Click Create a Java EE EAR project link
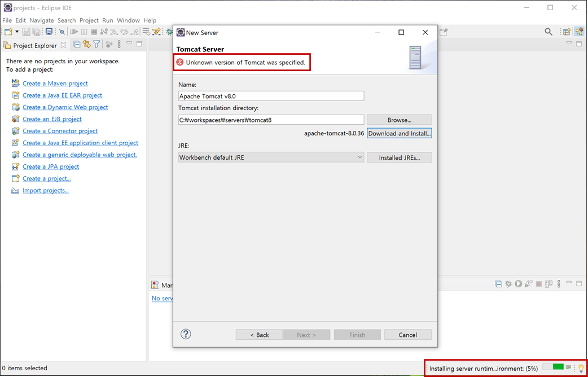This screenshot has height=377, width=588. (62, 95)
